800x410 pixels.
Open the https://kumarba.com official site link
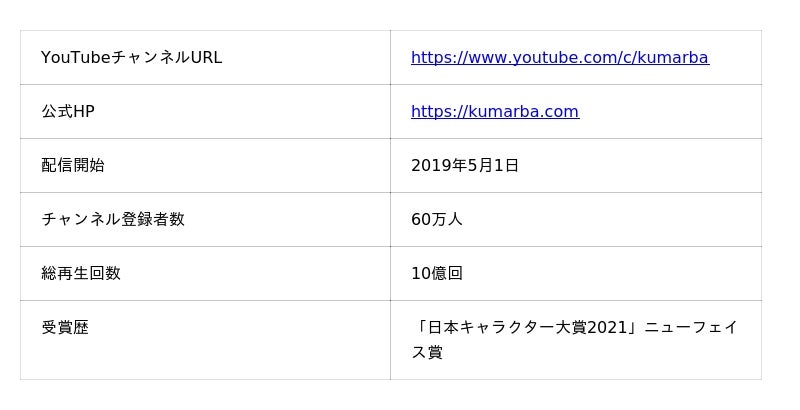point(494,111)
